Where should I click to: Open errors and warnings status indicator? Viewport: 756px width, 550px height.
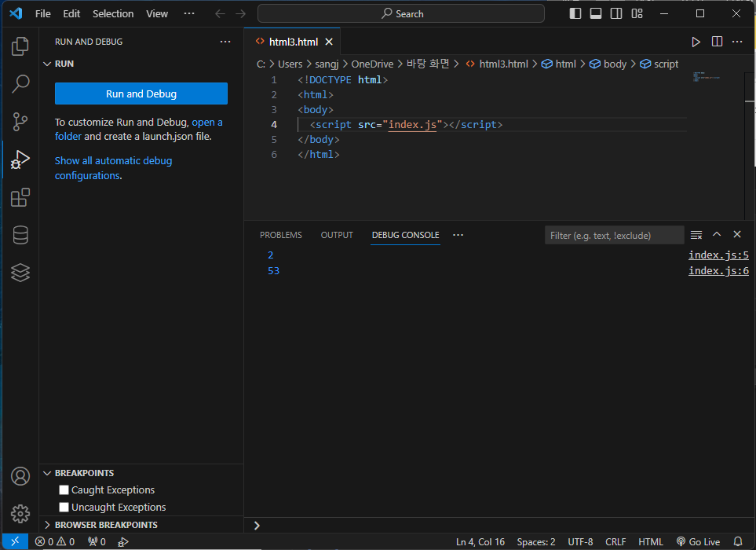(55, 542)
